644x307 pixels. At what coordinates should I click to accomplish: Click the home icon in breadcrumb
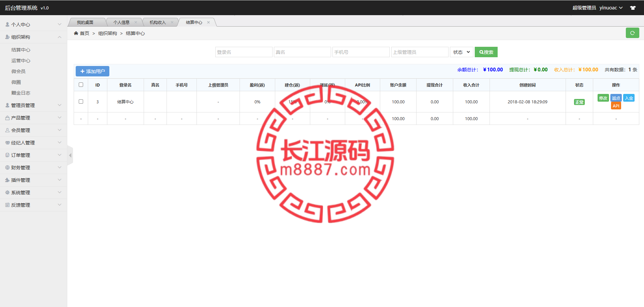tap(76, 33)
